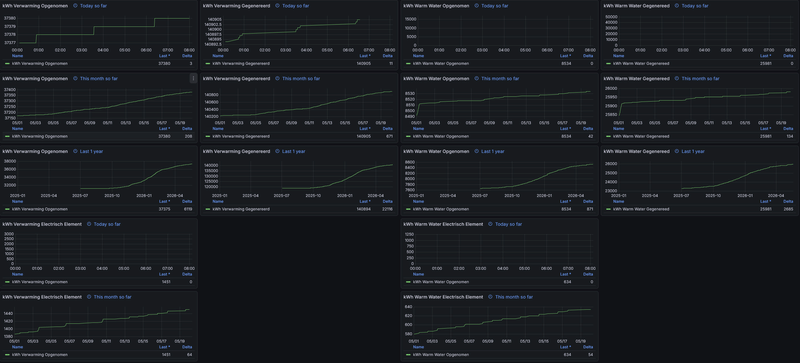Toggle legend series in Verwarming Gegenereerd Last 1 year panel
This screenshot has height=363, width=800.
coord(241,209)
